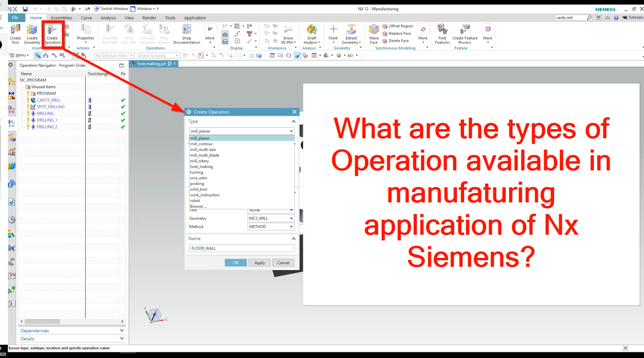Click the Create Geometry icon

[32, 34]
